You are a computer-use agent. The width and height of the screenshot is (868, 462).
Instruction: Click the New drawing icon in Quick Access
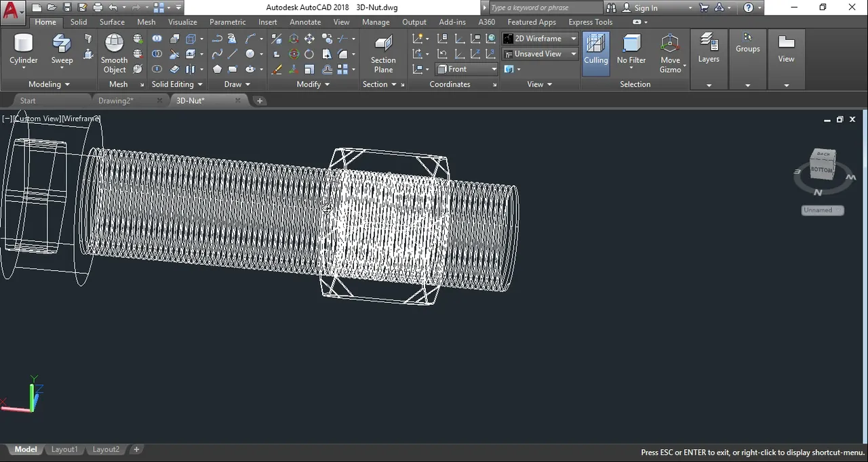(x=37, y=7)
